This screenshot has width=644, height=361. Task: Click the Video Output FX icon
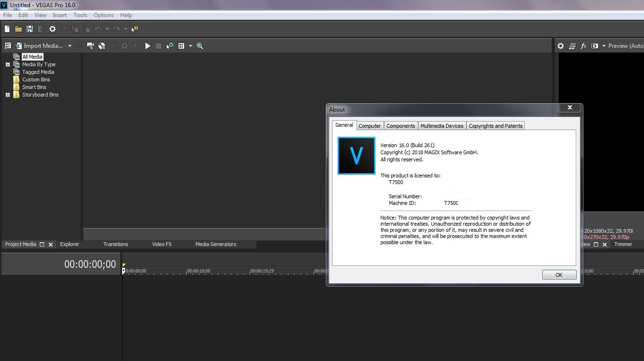pyautogui.click(x=583, y=46)
